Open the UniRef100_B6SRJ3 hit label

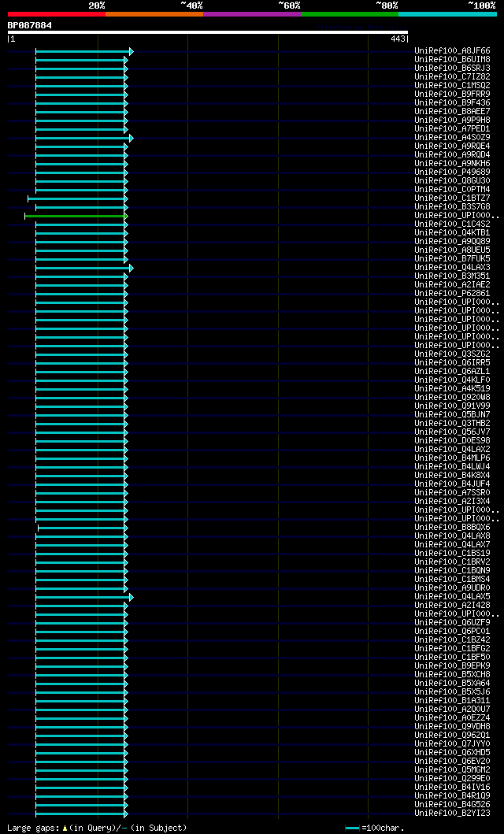click(x=453, y=68)
